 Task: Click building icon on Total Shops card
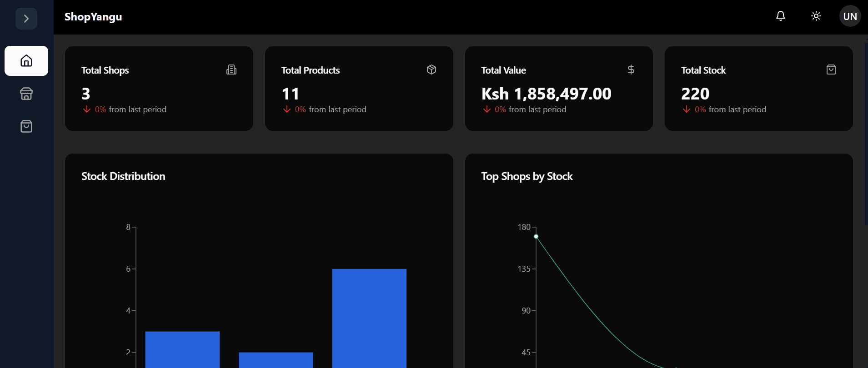click(231, 70)
